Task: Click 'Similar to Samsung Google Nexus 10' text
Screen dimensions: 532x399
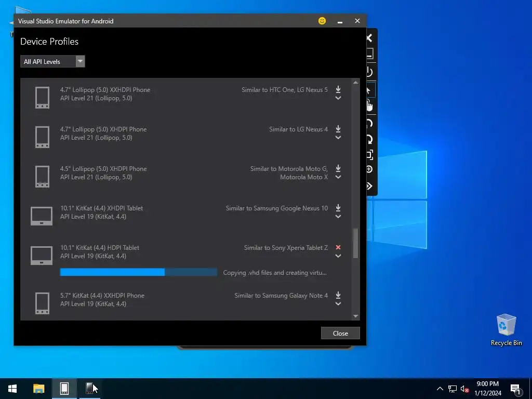Action: tap(277, 208)
